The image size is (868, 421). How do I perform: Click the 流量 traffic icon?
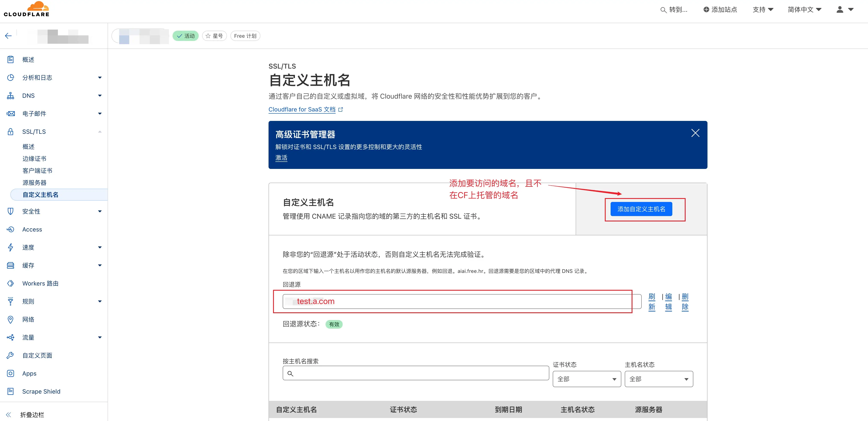coord(11,337)
